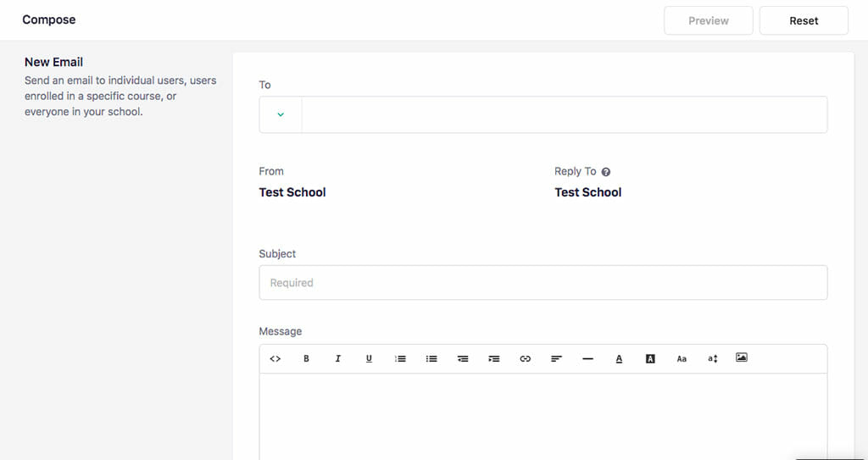
Task: Click the Compose page title
Action: tap(48, 20)
